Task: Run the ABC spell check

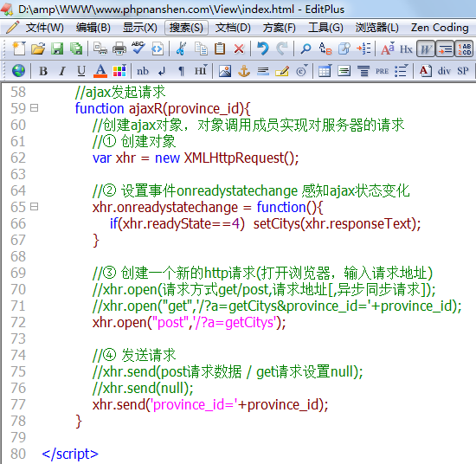Action: (x=138, y=48)
